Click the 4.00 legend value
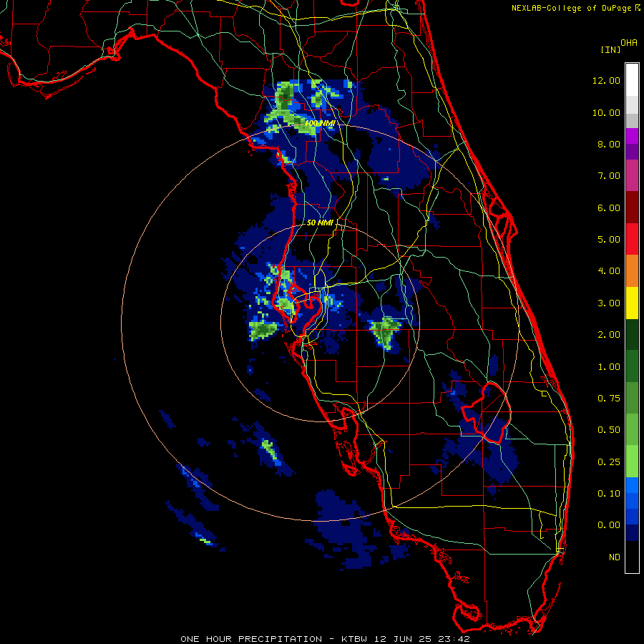This screenshot has height=644, width=644. click(609, 271)
